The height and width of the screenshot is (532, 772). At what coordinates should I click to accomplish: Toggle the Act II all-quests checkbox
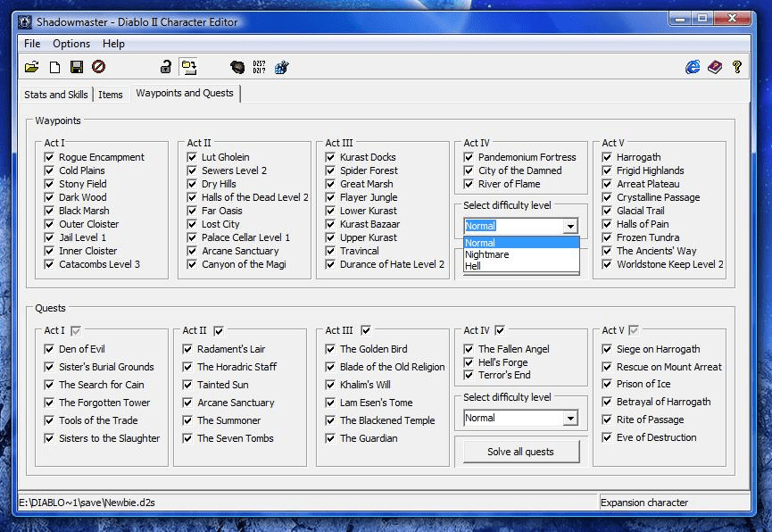[219, 330]
